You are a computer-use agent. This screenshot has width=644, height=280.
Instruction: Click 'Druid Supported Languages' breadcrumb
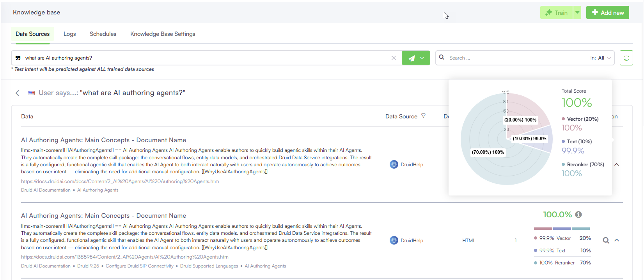[x=209, y=266]
